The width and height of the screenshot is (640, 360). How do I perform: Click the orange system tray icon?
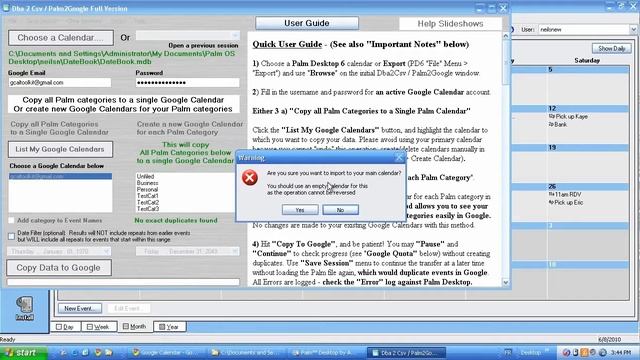point(584,352)
